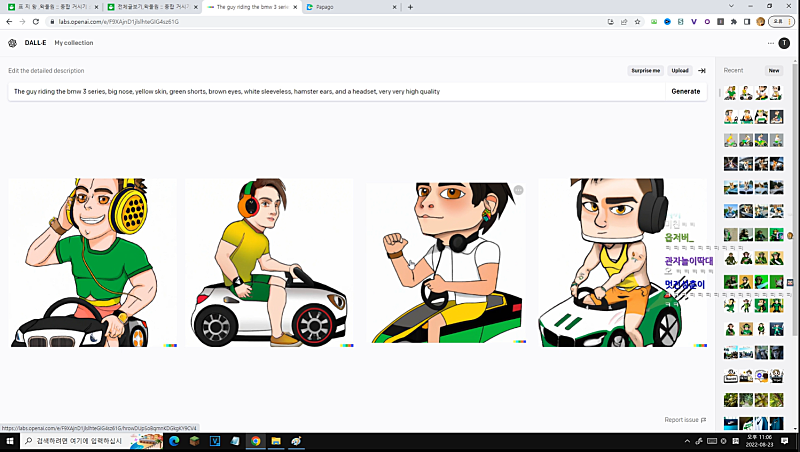This screenshot has height=452, width=800.
Task: Click the install app icon in address bar
Action: coord(611,22)
